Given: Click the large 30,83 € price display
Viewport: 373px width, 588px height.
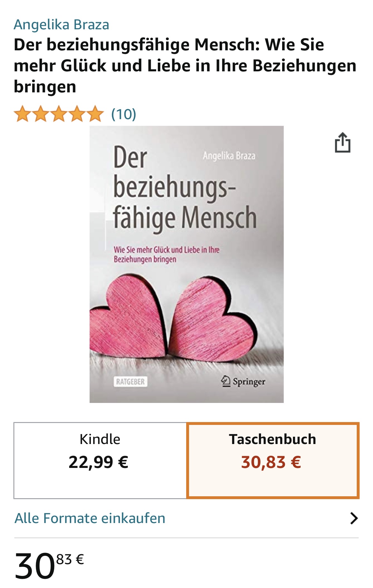Looking at the screenshot, I should 49,565.
